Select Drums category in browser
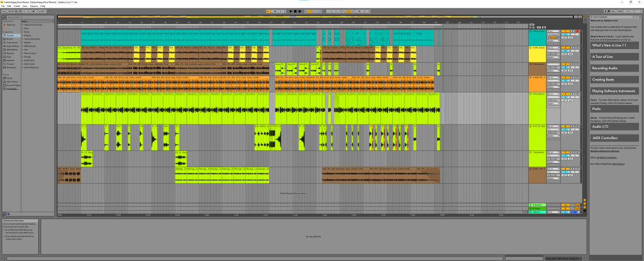644x261 pixels. tap(11, 39)
